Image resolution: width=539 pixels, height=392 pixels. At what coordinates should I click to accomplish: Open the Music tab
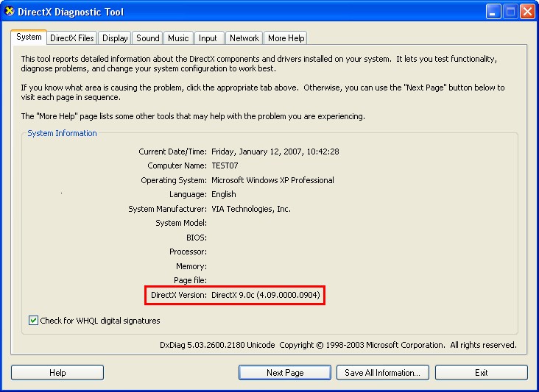tap(178, 38)
